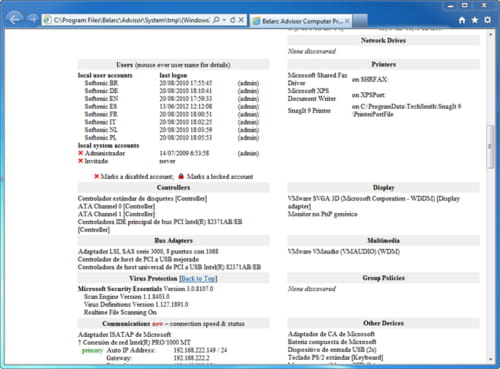Select the Softonic ES user account

(101, 106)
